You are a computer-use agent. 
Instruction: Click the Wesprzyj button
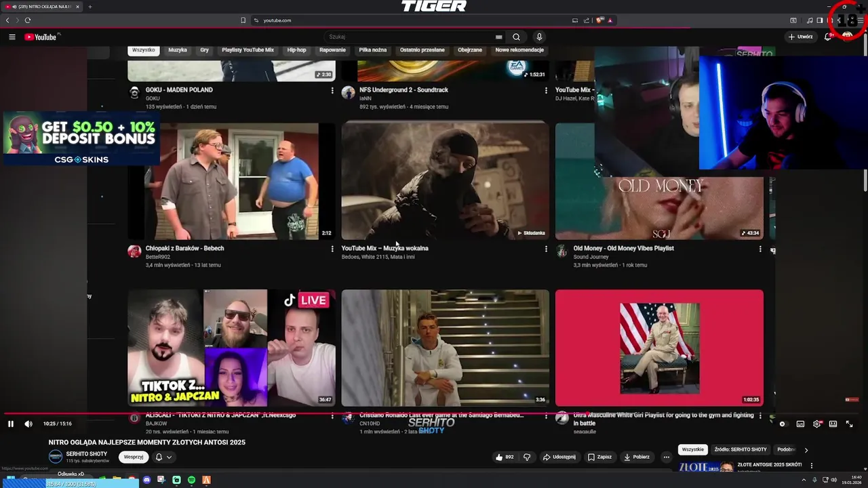point(134,457)
